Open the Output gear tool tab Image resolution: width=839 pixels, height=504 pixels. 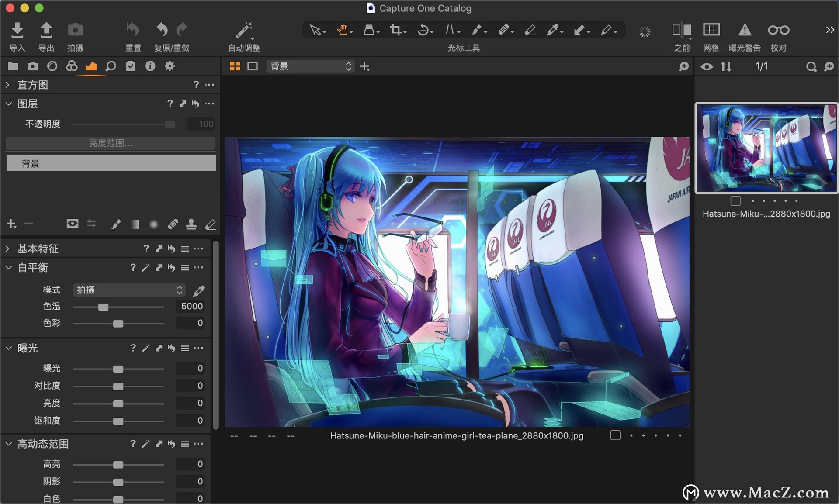tap(170, 66)
